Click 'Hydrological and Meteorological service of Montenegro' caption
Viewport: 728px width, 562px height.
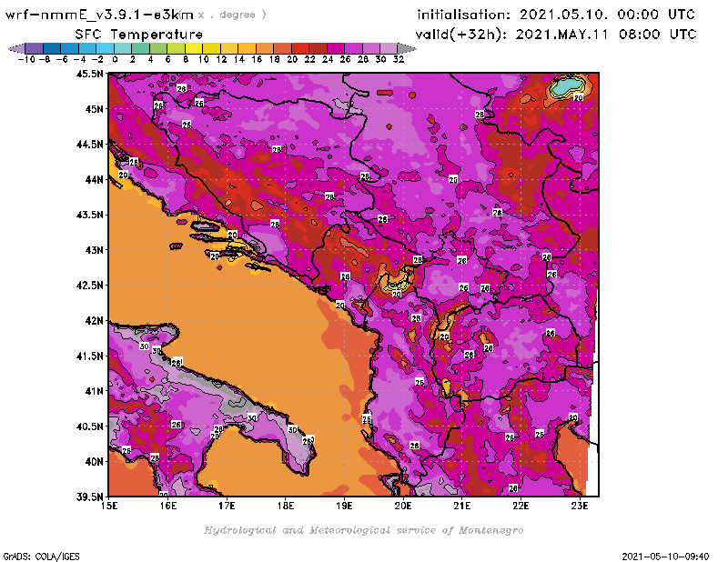tap(363, 530)
